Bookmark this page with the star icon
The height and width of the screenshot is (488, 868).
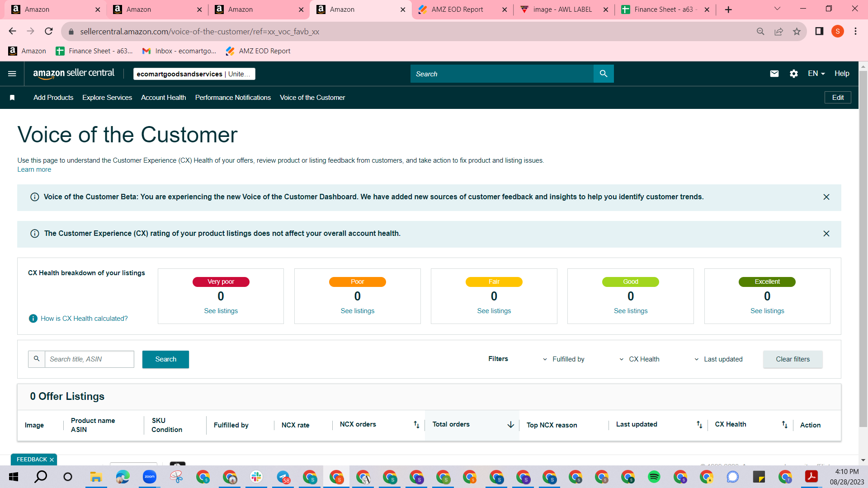pyautogui.click(x=797, y=31)
